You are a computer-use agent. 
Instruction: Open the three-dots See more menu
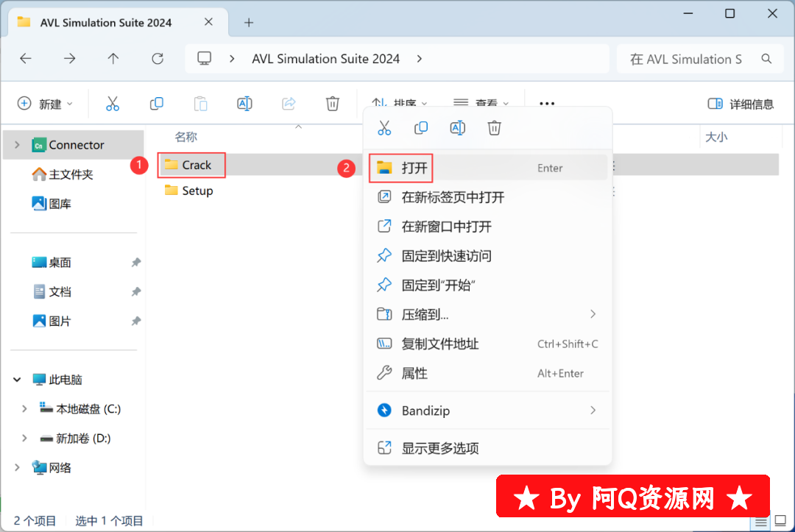(x=547, y=103)
